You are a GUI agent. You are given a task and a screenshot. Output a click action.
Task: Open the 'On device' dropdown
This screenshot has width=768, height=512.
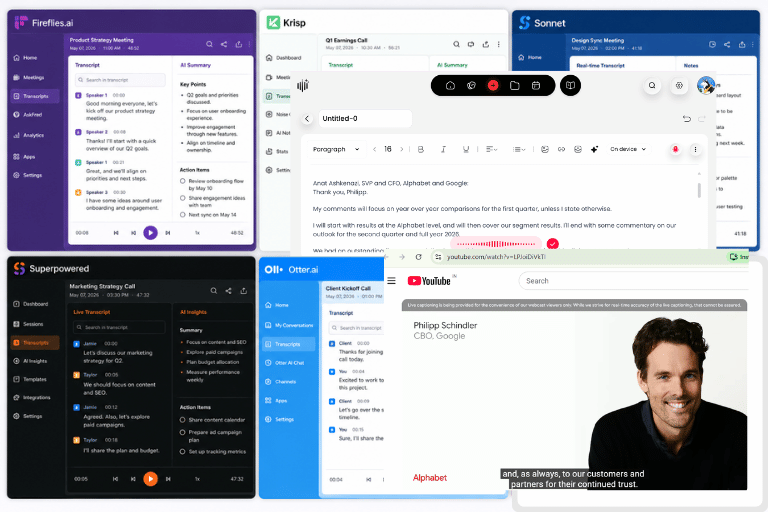point(628,149)
